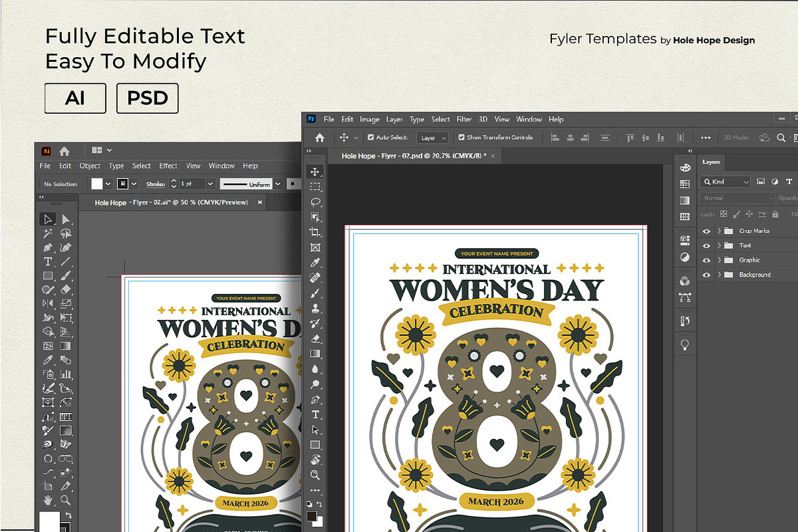This screenshot has width=798, height=532.
Task: Toggle Show Transform Controls checkbox
Action: coord(462,138)
